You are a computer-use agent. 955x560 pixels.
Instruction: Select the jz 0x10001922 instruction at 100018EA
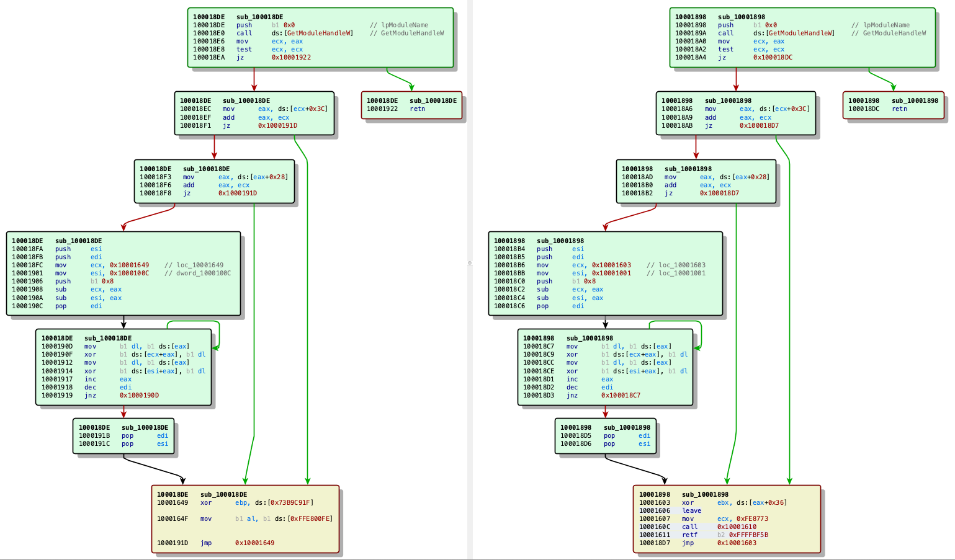[x=252, y=58]
